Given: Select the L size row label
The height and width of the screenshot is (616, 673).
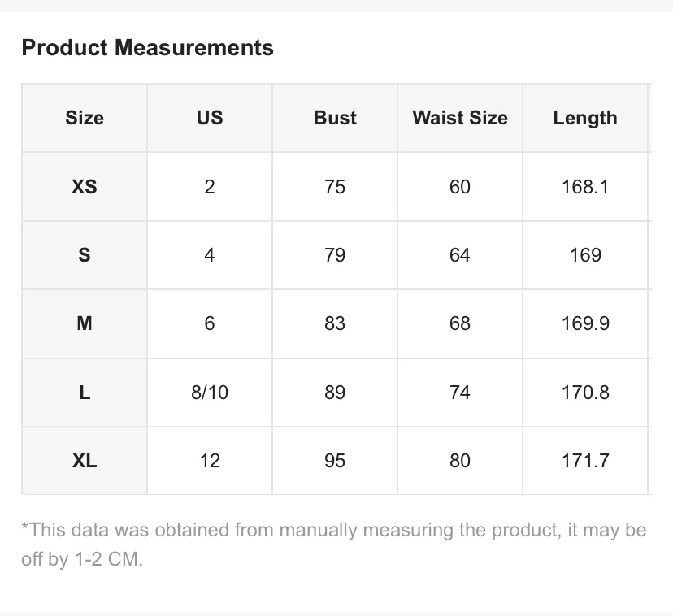Looking at the screenshot, I should pos(85,393).
